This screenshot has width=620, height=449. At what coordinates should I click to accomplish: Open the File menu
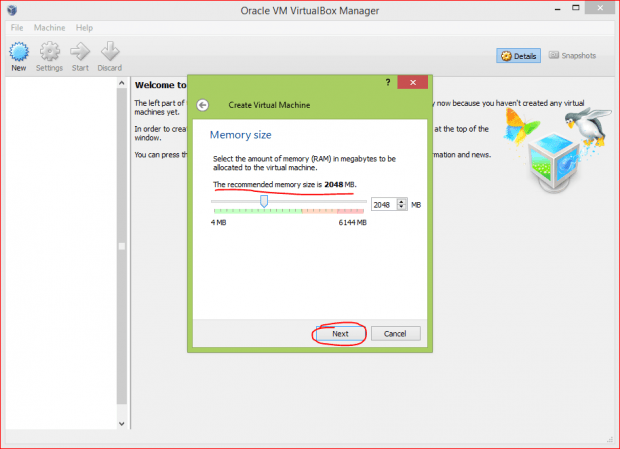[17, 28]
